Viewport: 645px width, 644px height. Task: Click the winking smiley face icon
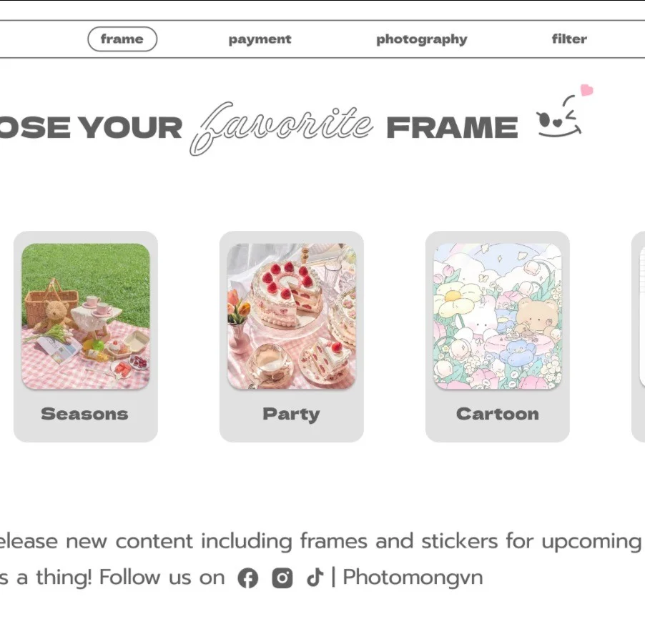coord(559,117)
